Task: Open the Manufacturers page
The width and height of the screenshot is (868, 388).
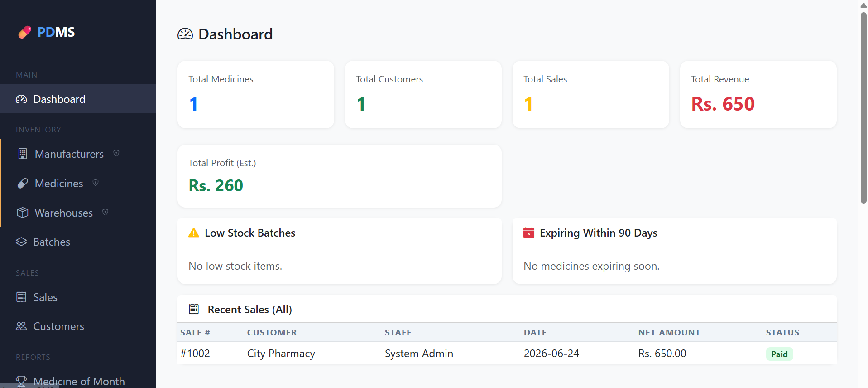Action: coord(69,154)
